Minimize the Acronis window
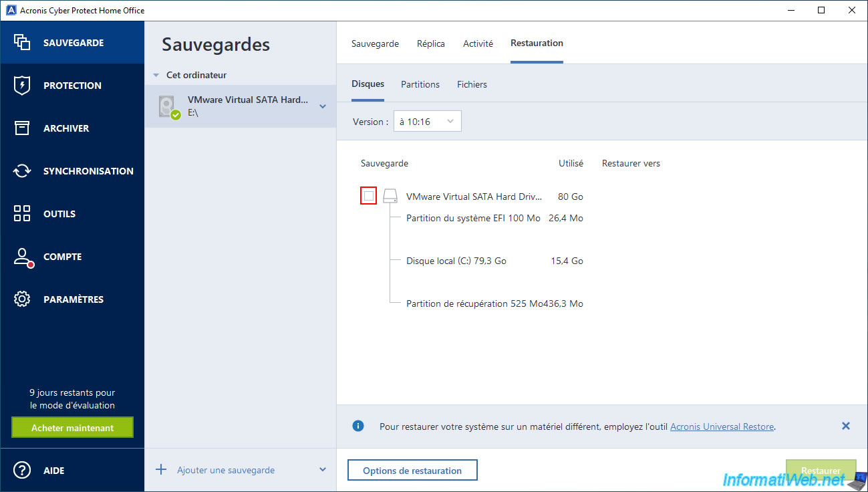This screenshot has width=868, height=492. point(791,10)
